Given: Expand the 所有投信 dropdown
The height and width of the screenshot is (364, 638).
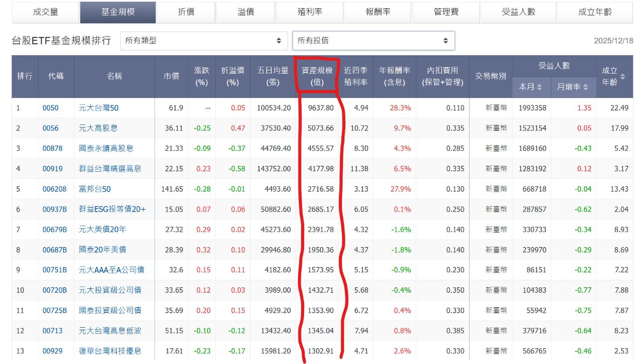Looking at the screenshot, I should (373, 41).
